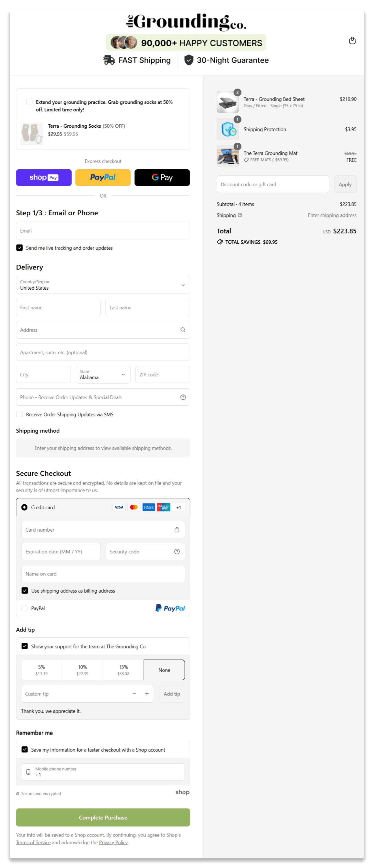
Task: Focus the ZIP code field
Action: pos(163,374)
